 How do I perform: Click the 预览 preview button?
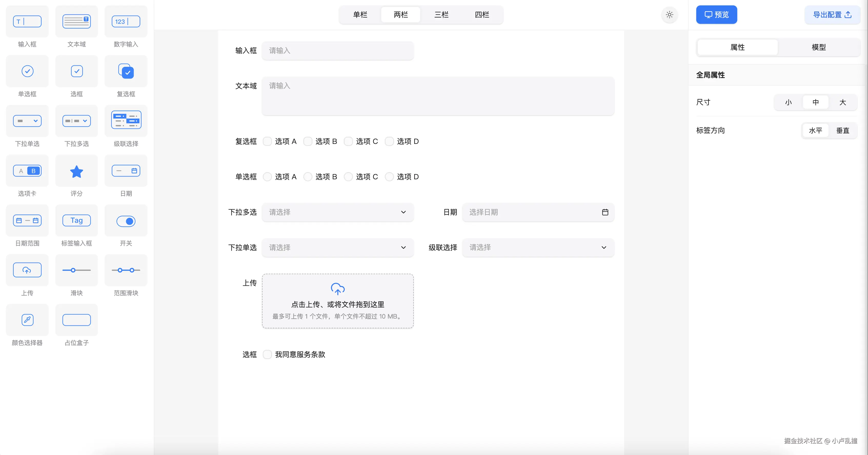(x=716, y=15)
